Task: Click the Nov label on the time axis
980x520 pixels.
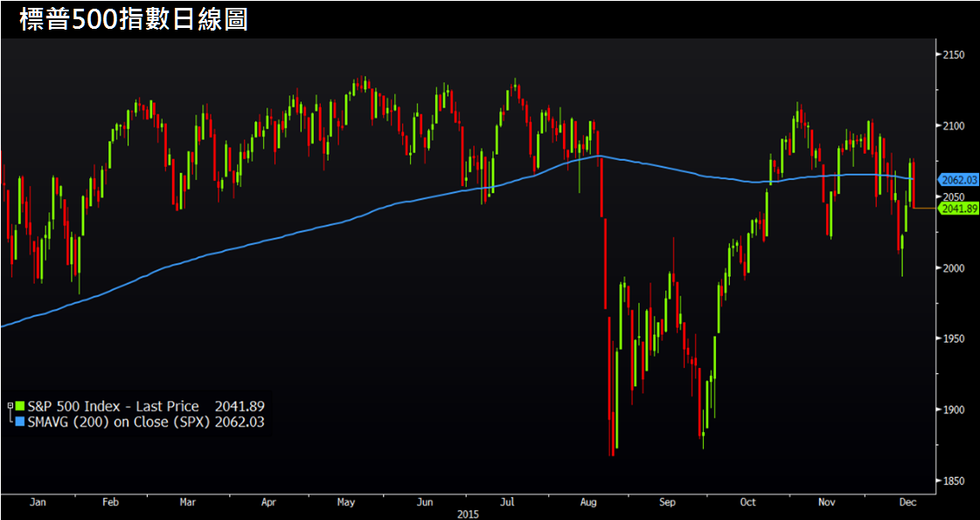Action: (x=828, y=502)
